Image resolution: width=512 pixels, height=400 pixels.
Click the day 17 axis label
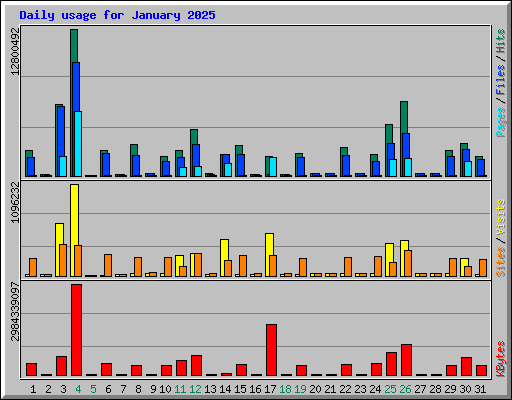pyautogui.click(x=270, y=389)
